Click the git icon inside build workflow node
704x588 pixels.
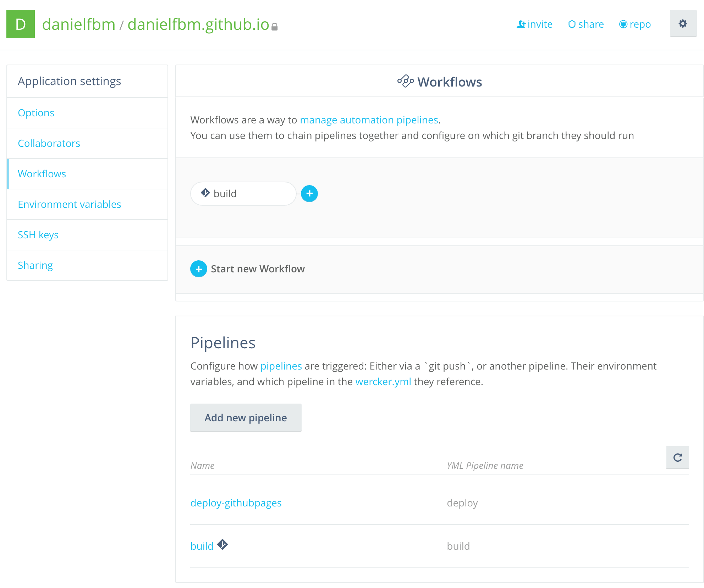(205, 193)
